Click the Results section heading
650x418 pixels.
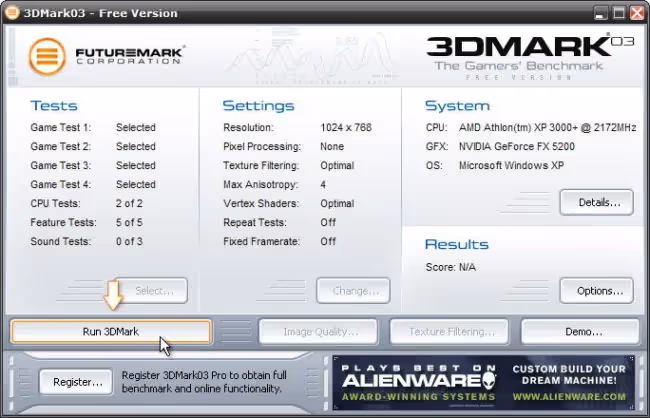pos(457,244)
